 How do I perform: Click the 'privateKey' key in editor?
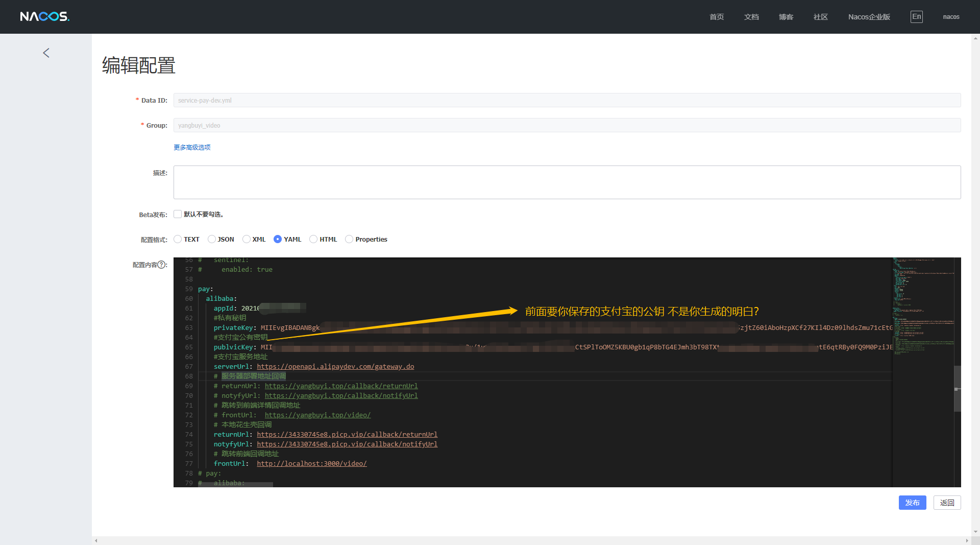(233, 327)
